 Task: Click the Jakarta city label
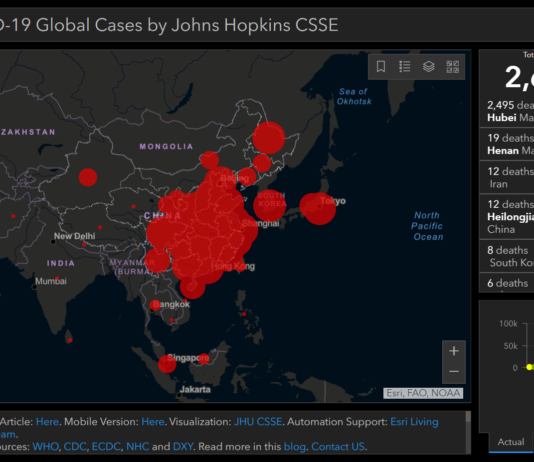click(x=195, y=389)
